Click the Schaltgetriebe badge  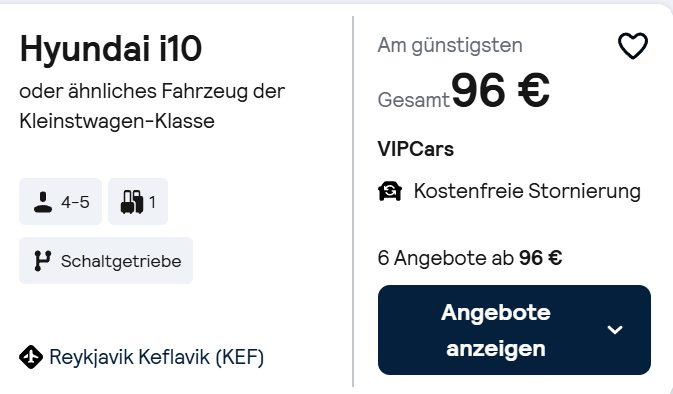106,261
